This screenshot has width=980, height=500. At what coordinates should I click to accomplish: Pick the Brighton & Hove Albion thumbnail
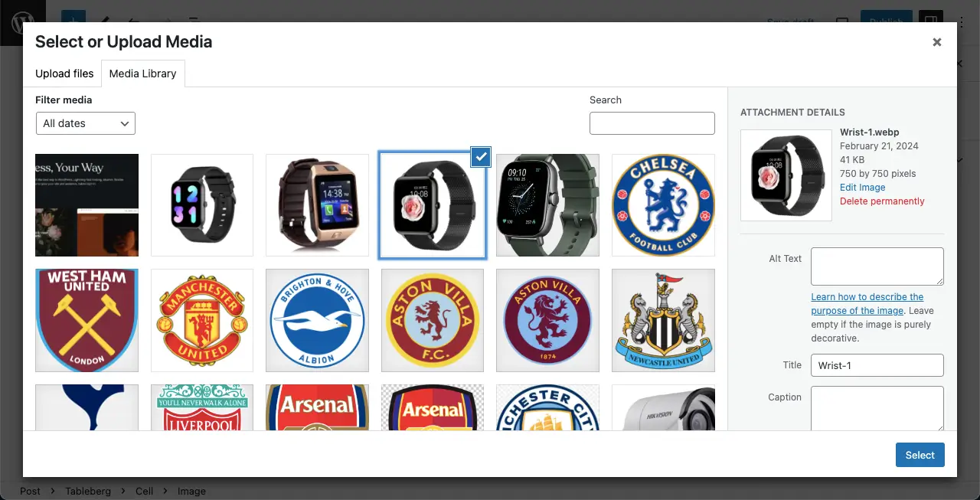318,320
